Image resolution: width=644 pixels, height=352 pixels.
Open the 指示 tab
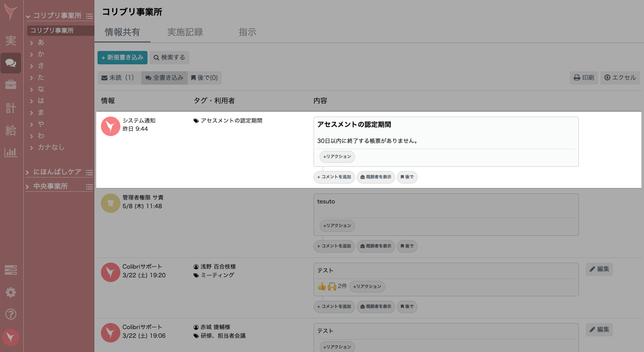pyautogui.click(x=248, y=32)
